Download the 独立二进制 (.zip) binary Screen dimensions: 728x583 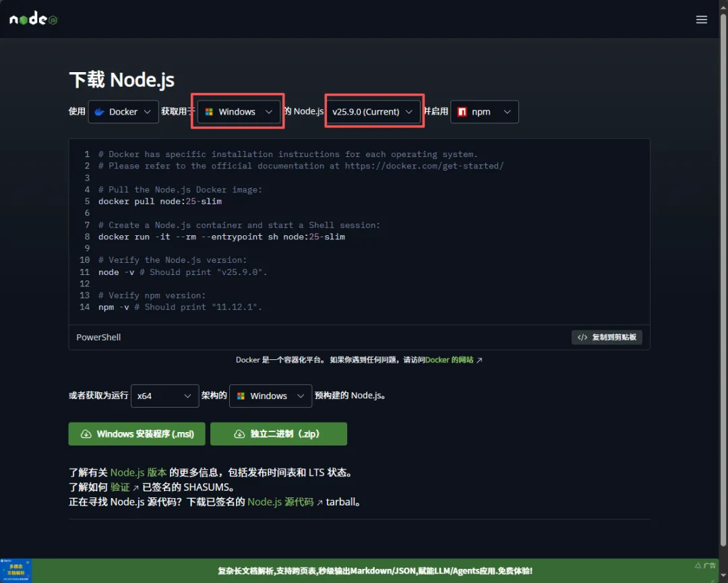coord(278,434)
